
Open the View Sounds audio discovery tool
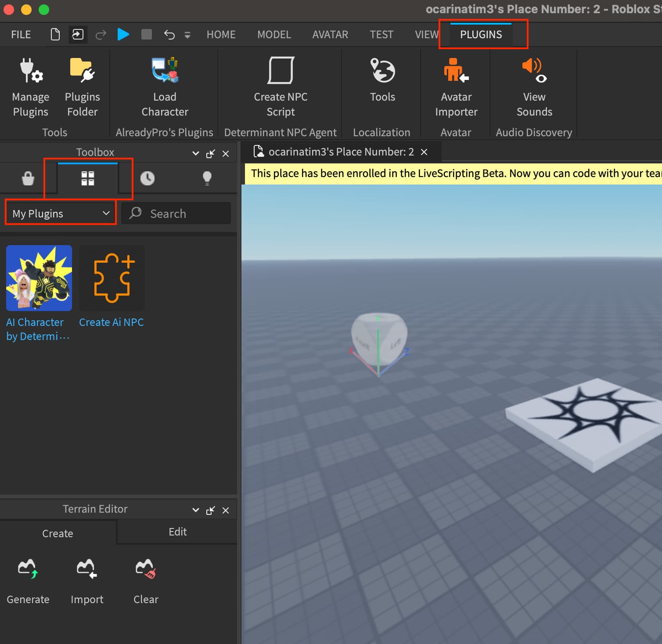pos(534,87)
